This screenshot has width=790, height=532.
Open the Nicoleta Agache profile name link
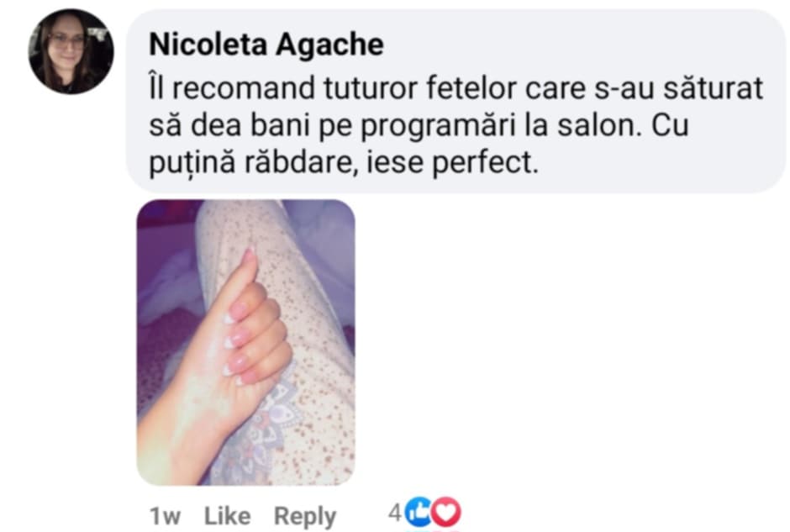point(266,45)
